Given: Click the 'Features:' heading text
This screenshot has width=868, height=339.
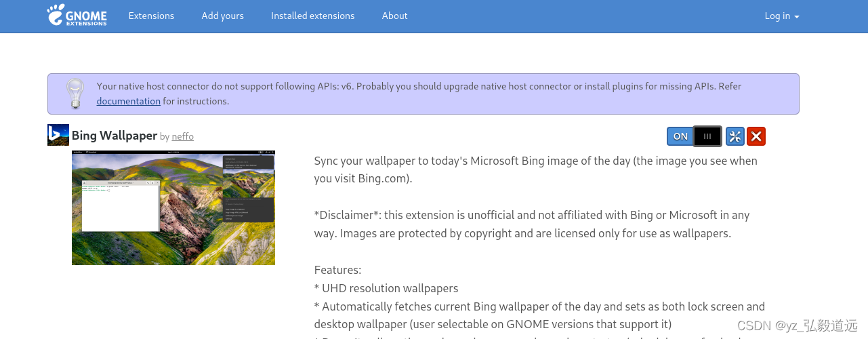Looking at the screenshot, I should pyautogui.click(x=337, y=270).
